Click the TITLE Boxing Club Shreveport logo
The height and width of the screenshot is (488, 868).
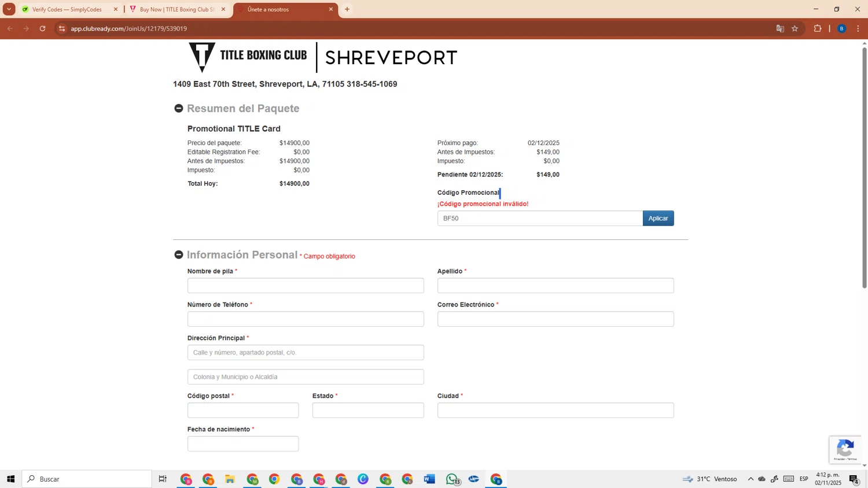tap(323, 57)
